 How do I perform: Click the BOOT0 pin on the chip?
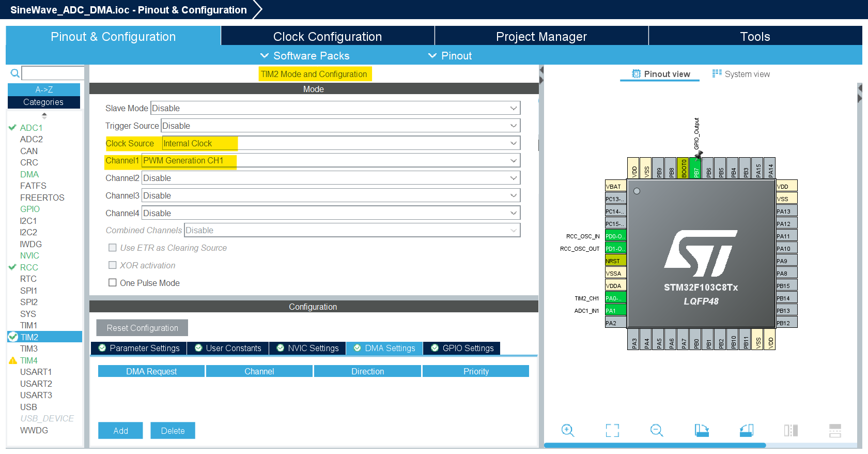point(684,168)
